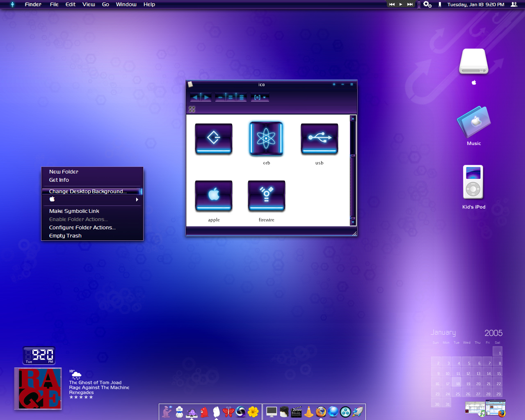Skip to previous track in menu bar
Image resolution: width=525 pixels, height=420 pixels.
click(x=392, y=5)
